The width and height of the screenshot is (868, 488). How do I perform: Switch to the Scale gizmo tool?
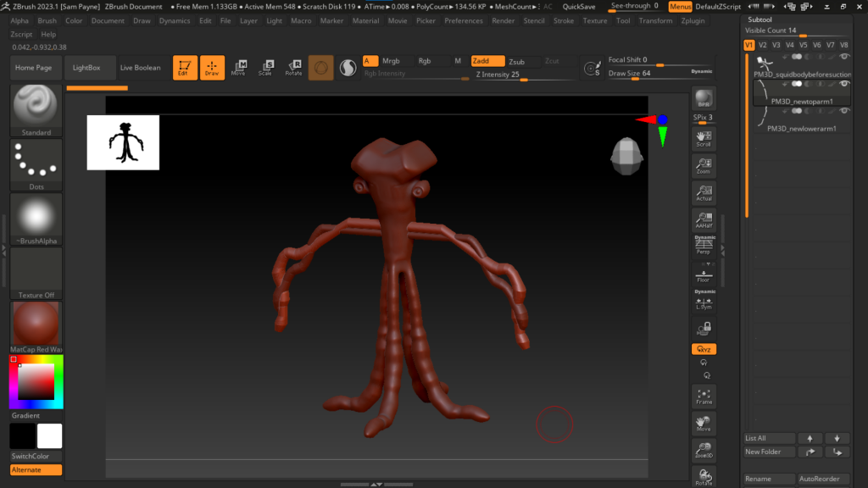[265, 68]
